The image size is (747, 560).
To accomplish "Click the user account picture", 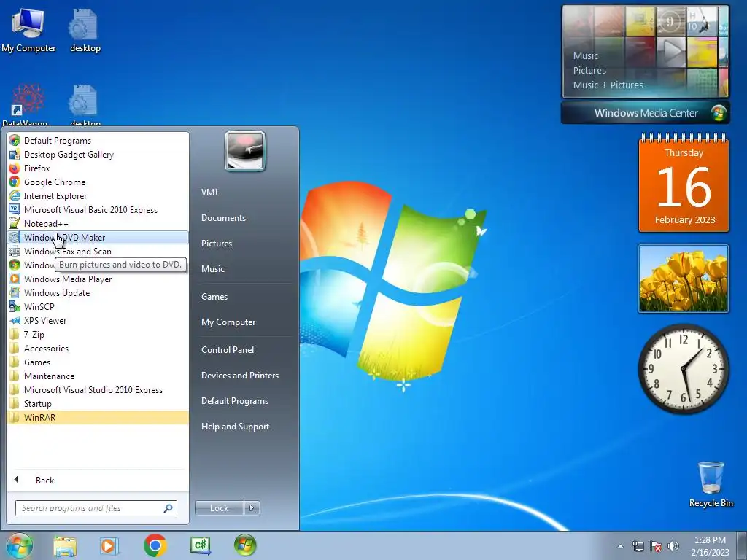I will (x=245, y=151).
